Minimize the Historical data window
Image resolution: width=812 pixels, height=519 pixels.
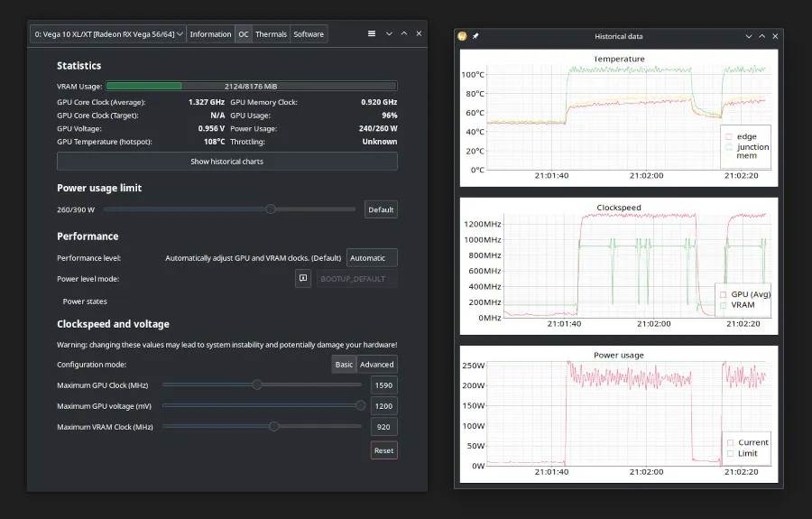click(748, 36)
